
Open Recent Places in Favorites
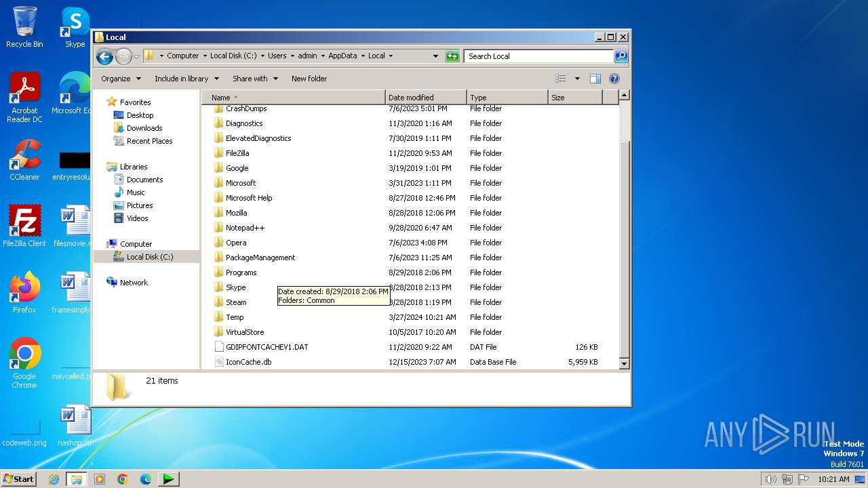click(150, 141)
